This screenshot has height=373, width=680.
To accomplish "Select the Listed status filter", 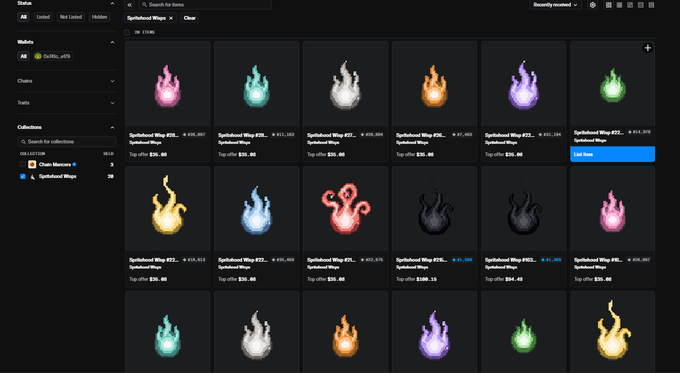I will (43, 17).
